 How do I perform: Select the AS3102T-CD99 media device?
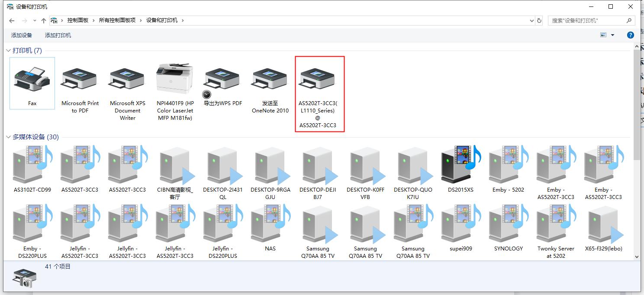pyautogui.click(x=32, y=165)
